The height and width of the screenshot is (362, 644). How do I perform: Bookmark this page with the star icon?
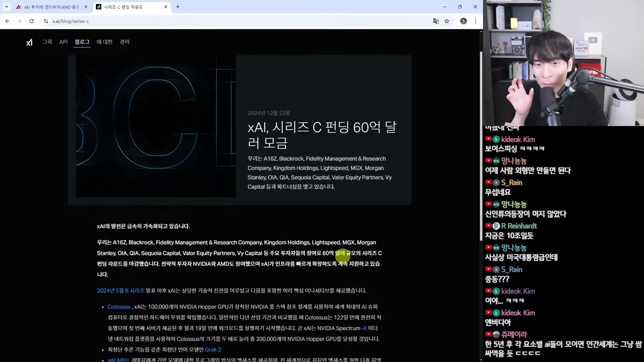447,21
